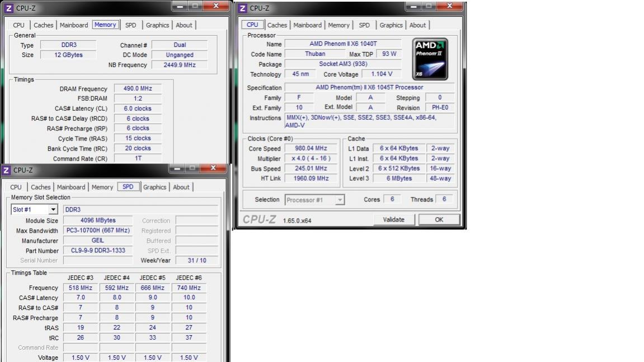This screenshot has height=362, width=644.
Task: Switch to the CPU tab in the Memory window
Action: 18,25
